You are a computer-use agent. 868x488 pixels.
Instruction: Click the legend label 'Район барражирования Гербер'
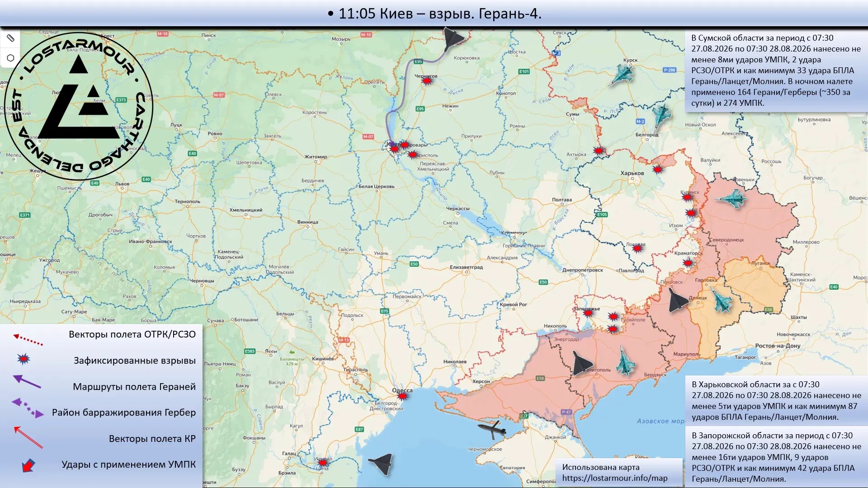click(x=124, y=413)
